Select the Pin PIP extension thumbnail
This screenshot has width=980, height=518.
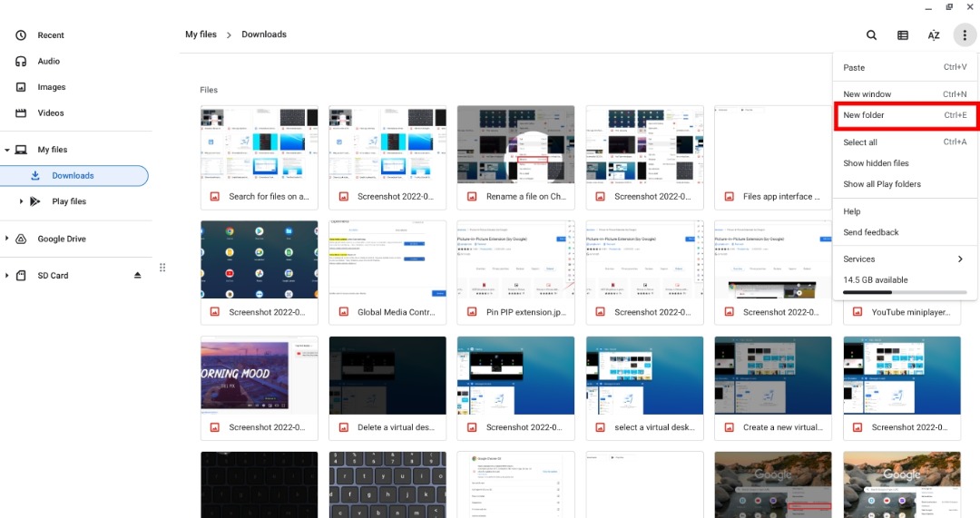click(x=515, y=260)
